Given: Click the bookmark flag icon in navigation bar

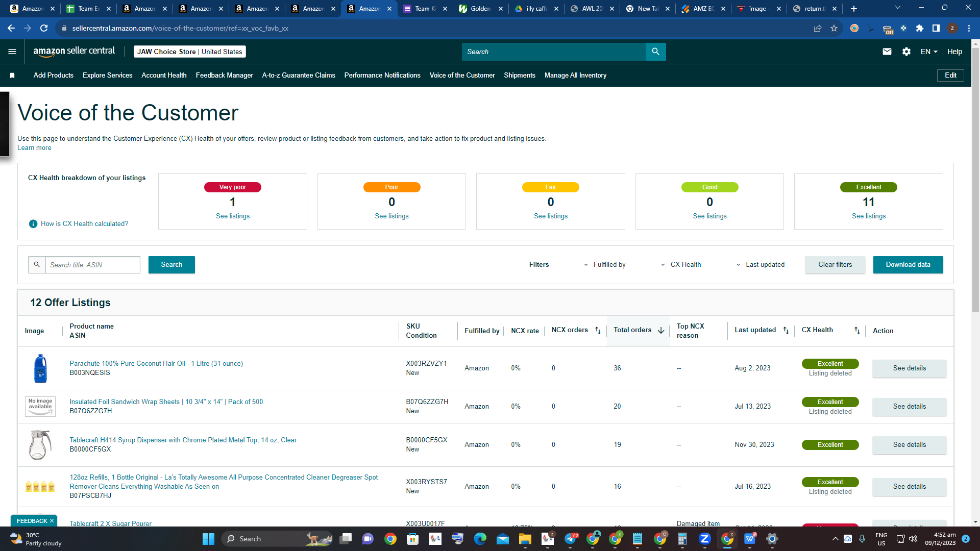Looking at the screenshot, I should [12, 76].
